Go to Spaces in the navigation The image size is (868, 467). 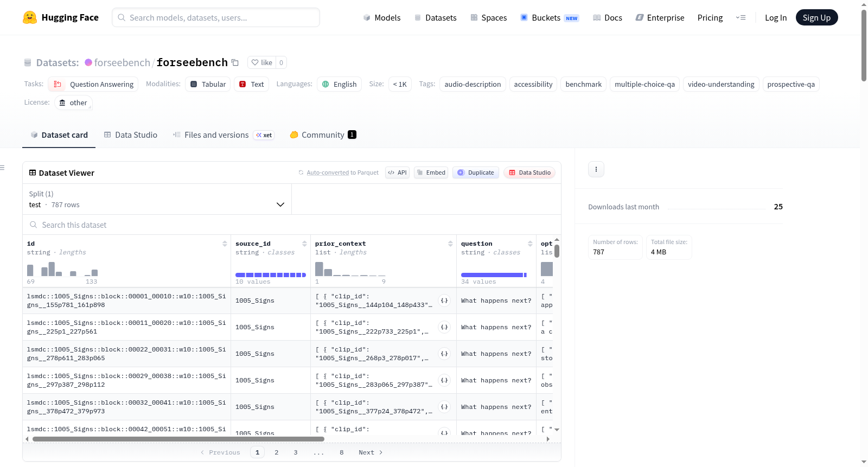[x=488, y=17]
